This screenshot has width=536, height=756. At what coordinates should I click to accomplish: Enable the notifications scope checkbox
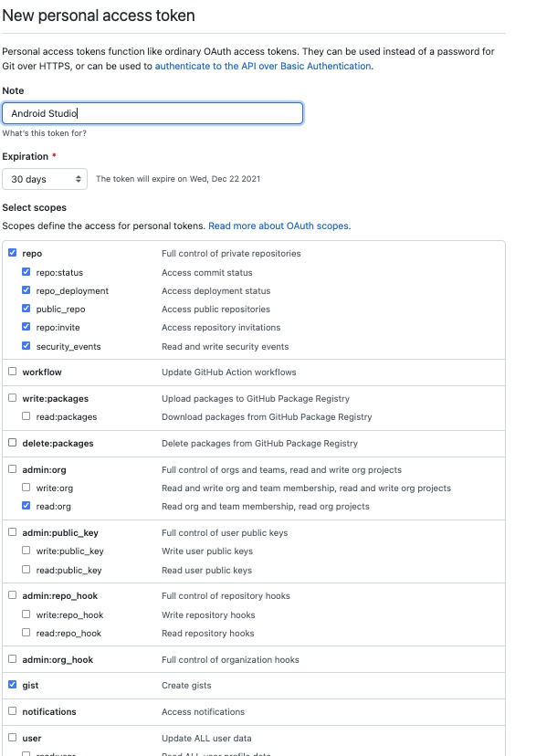pyautogui.click(x=13, y=711)
